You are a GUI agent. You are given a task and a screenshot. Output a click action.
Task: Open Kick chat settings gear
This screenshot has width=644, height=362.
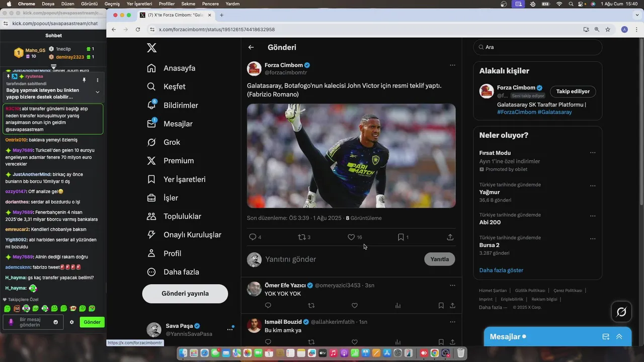point(71,322)
